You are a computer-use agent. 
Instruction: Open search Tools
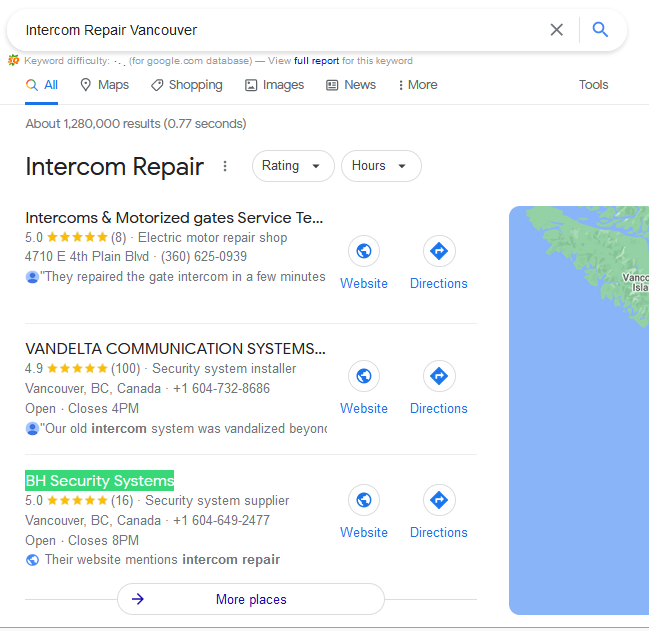tap(593, 85)
